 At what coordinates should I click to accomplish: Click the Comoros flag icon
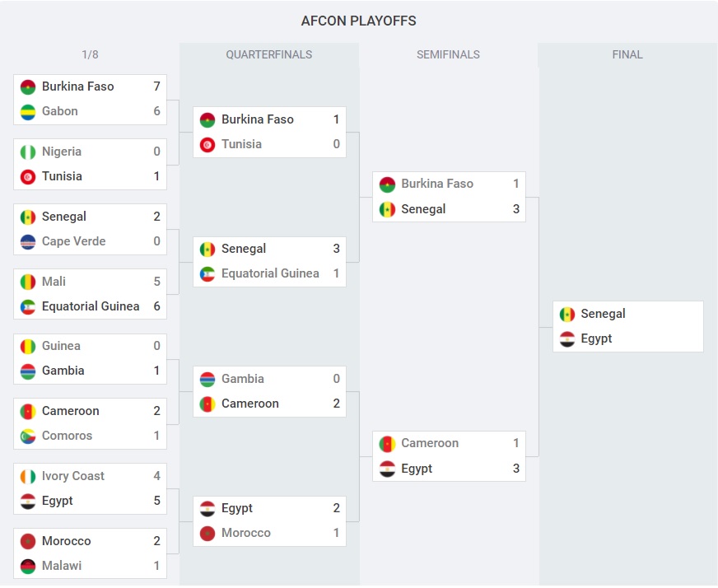[28, 436]
